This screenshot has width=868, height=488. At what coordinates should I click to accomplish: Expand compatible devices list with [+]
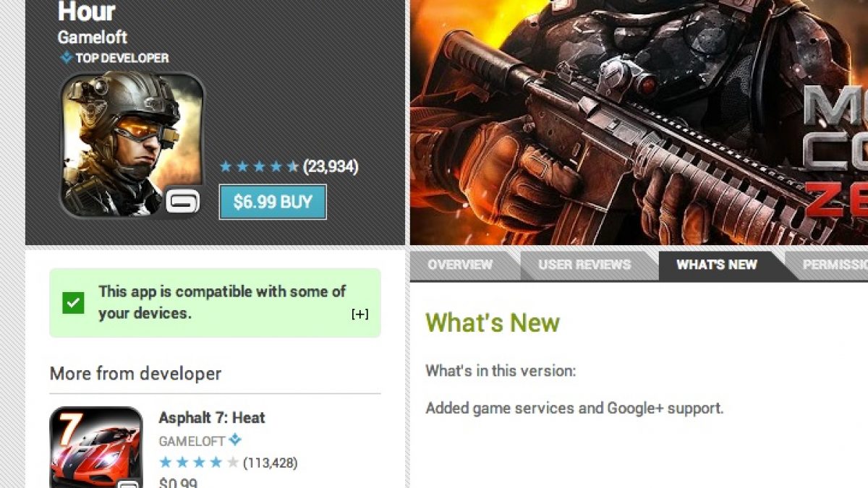[359, 314]
